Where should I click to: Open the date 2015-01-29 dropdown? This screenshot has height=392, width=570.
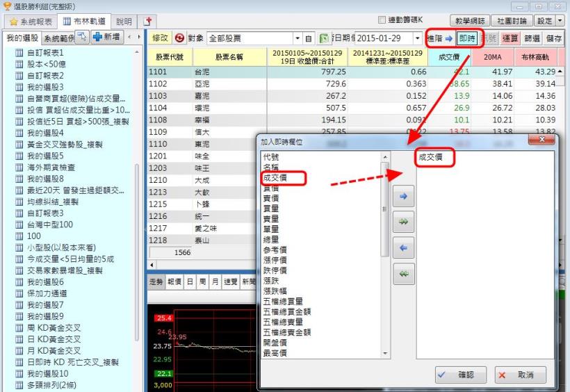[x=417, y=38]
